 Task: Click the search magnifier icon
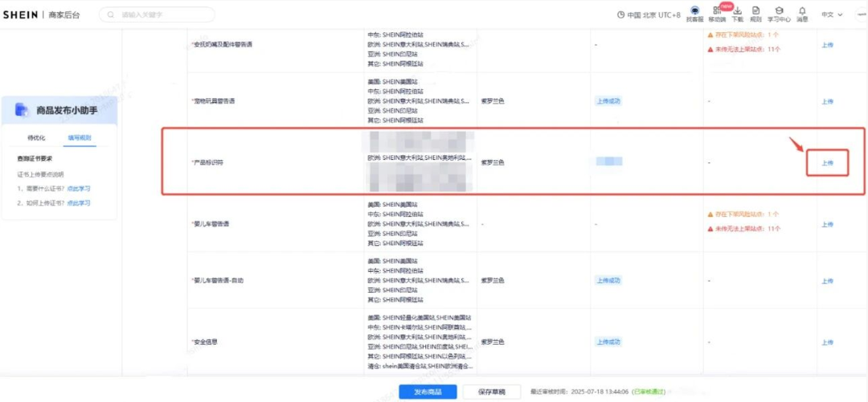(x=112, y=15)
